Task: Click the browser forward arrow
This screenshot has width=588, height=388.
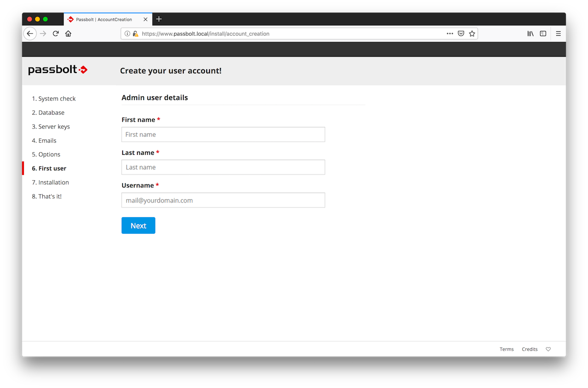Action: [x=43, y=34]
